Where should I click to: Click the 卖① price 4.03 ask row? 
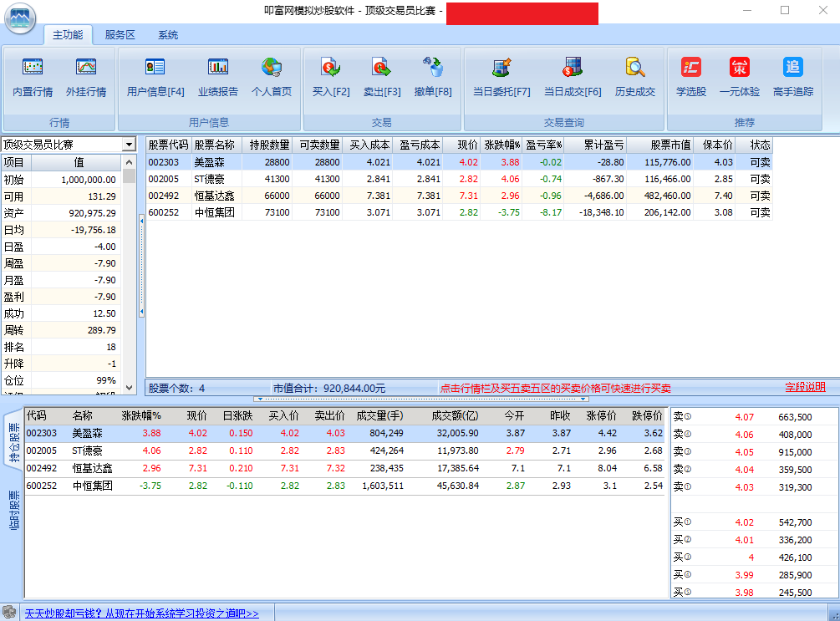742,487
